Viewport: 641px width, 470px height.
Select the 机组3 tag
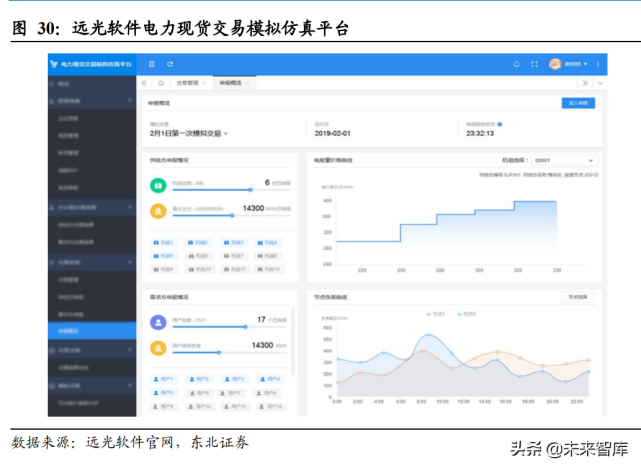233,243
